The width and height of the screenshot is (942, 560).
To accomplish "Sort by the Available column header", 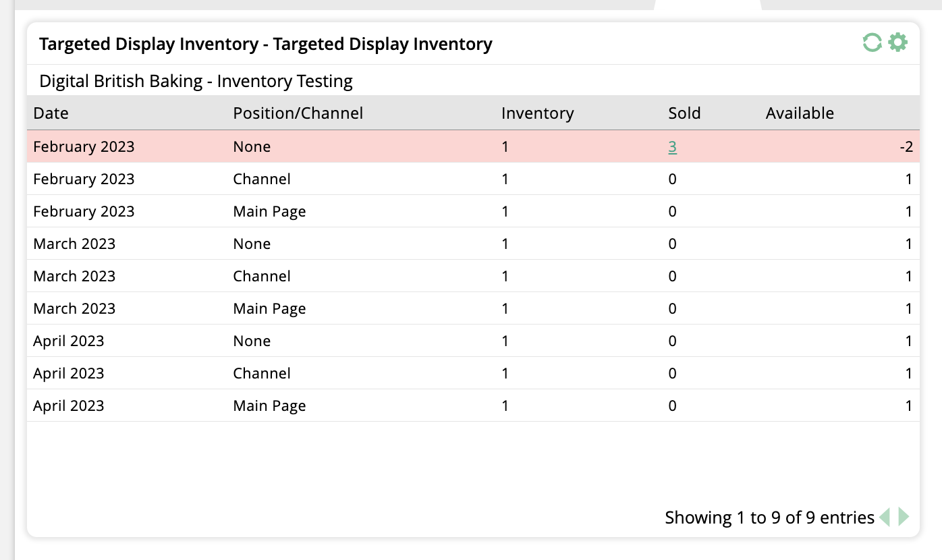I will (x=800, y=113).
